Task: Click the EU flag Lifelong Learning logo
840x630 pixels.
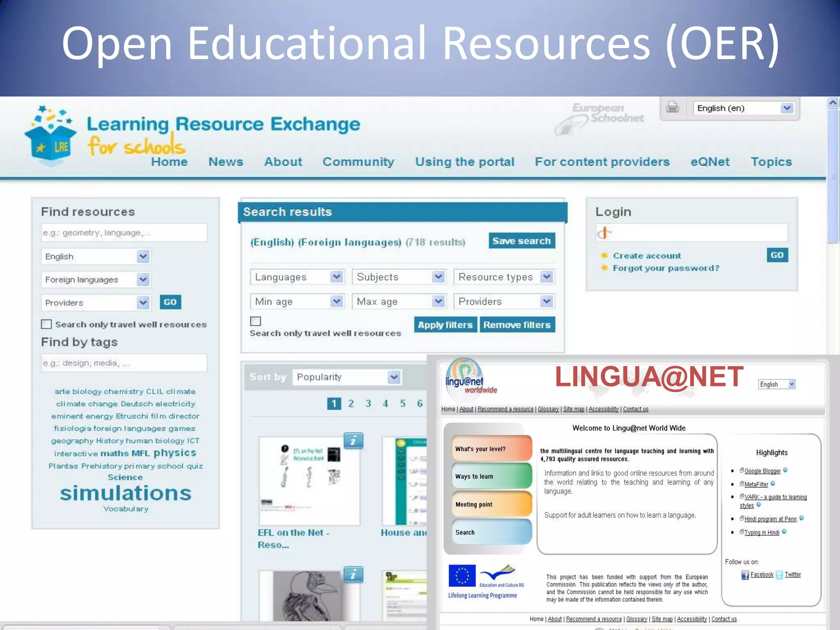Action: (x=485, y=582)
